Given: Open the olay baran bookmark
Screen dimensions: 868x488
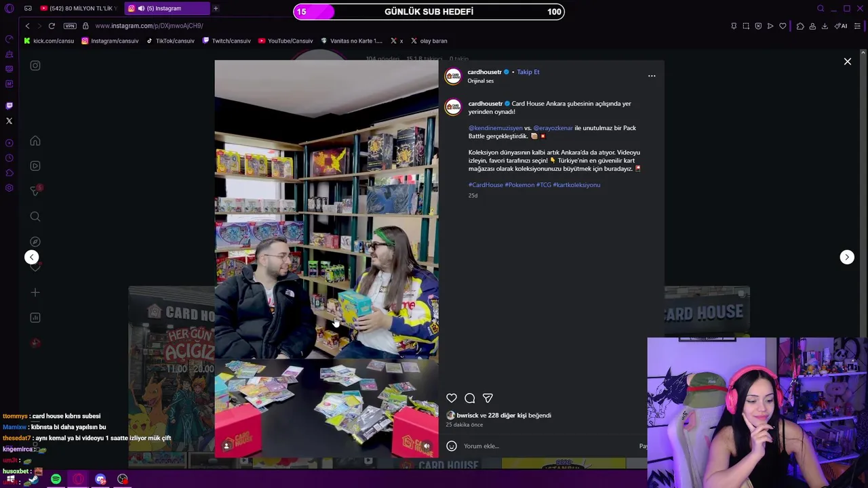Looking at the screenshot, I should pos(429,41).
